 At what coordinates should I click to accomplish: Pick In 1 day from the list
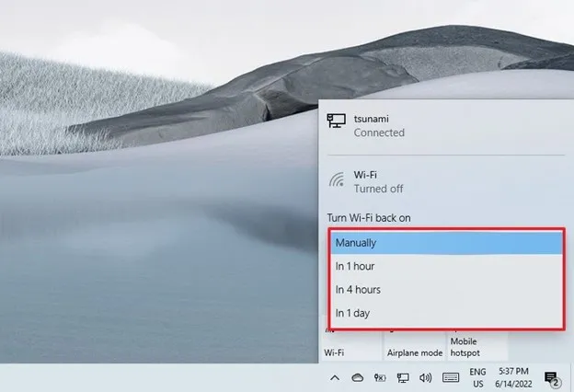(445, 313)
